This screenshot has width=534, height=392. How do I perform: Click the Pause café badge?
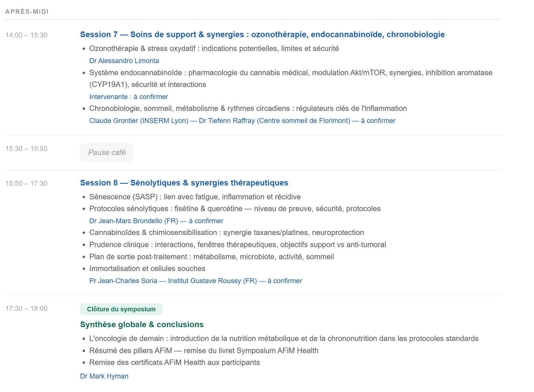tap(107, 152)
